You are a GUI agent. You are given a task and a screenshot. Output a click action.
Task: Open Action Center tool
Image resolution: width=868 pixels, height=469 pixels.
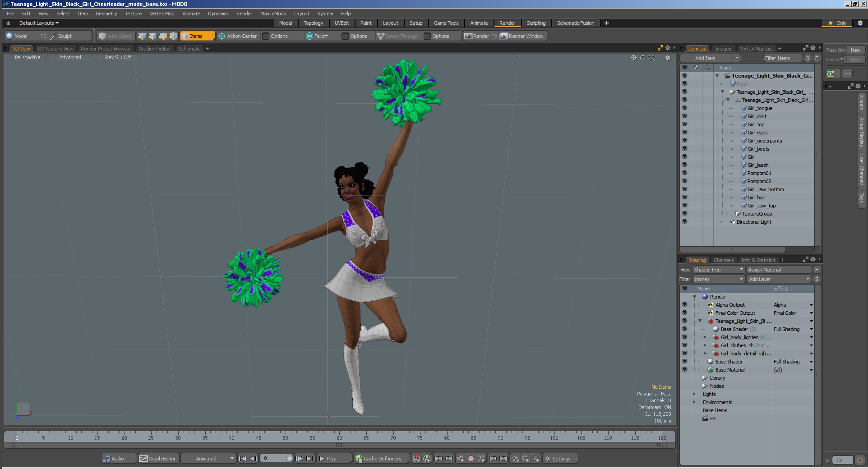[237, 36]
